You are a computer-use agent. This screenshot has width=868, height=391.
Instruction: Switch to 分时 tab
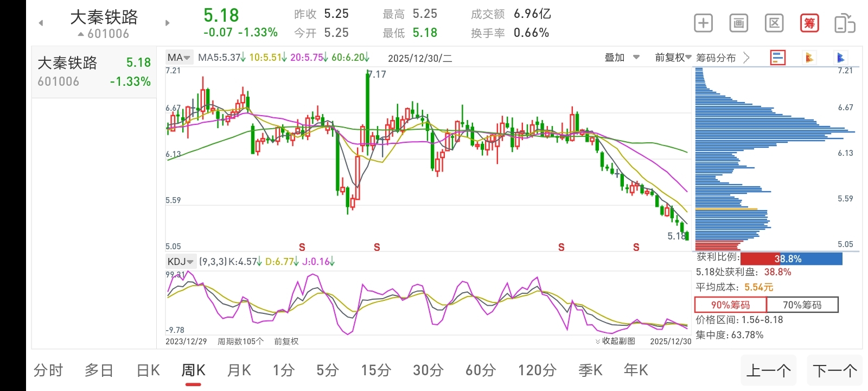(48, 370)
